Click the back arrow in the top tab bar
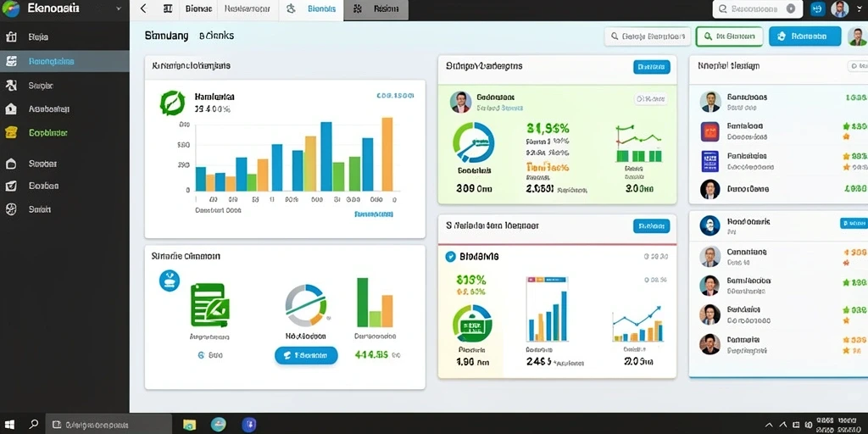Viewport: 868px width, 434px height. tap(143, 8)
